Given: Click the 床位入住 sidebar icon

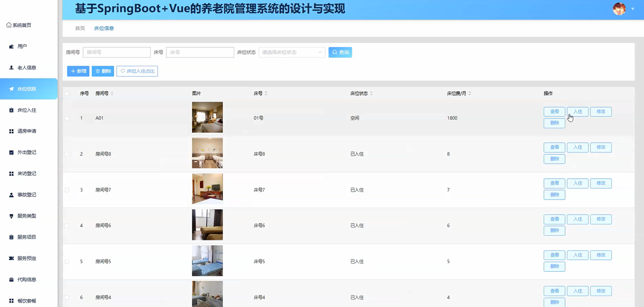Looking at the screenshot, I should (x=11, y=110).
